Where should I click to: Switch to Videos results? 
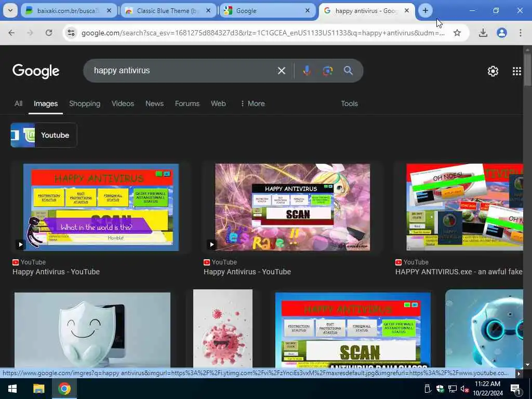(123, 103)
